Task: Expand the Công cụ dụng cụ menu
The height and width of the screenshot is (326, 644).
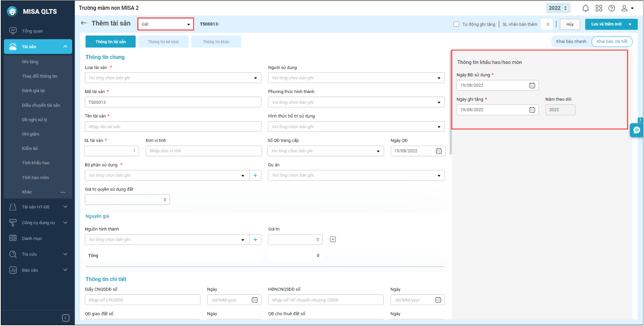Action: 38,223
